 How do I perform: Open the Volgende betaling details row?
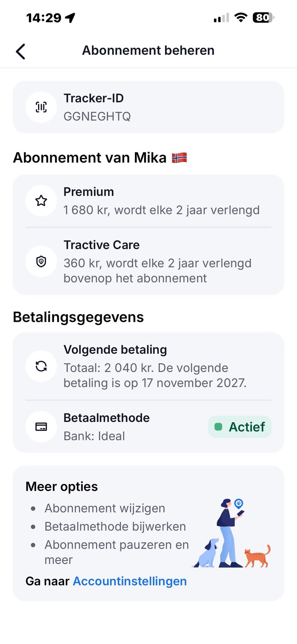pos(148,366)
